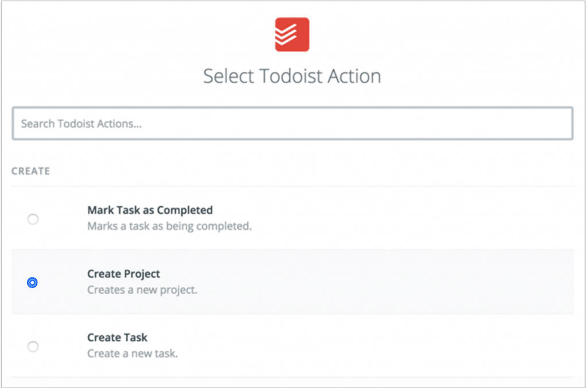Click "Marks a task as being completed." description
The image size is (588, 388).
point(169,226)
